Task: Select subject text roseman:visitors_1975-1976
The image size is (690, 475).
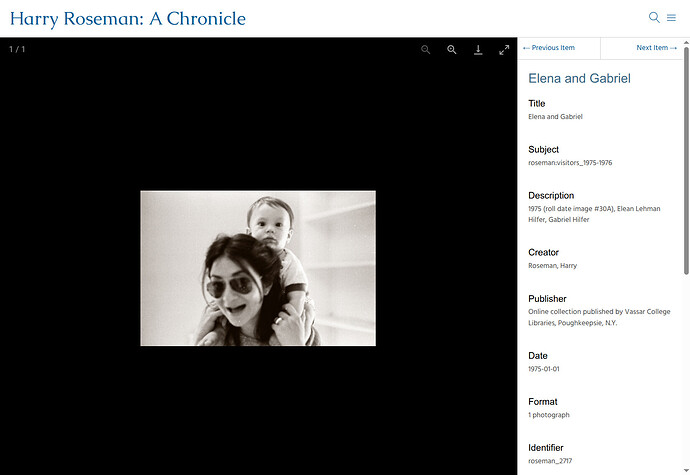Action: [x=570, y=163]
